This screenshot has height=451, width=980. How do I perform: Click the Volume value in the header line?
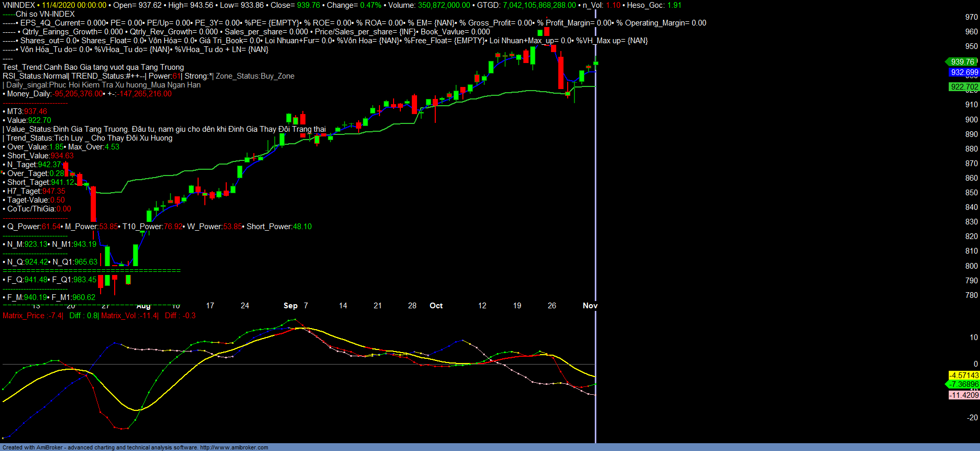click(x=443, y=5)
